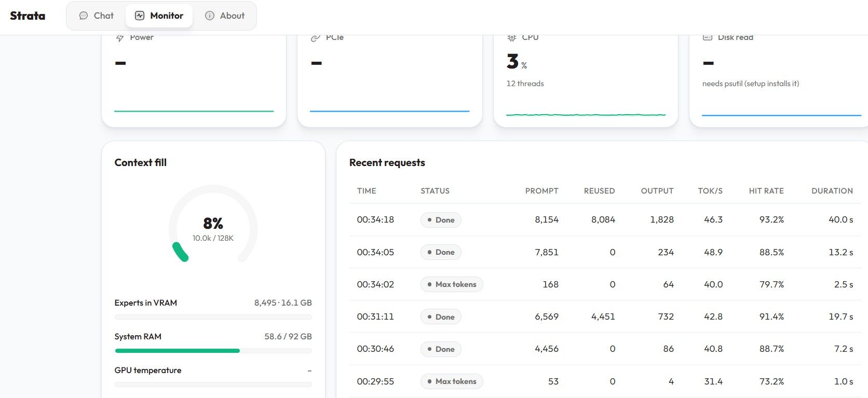Click the OUTPUT column header
Screen dimensions: 868x398
click(x=657, y=191)
